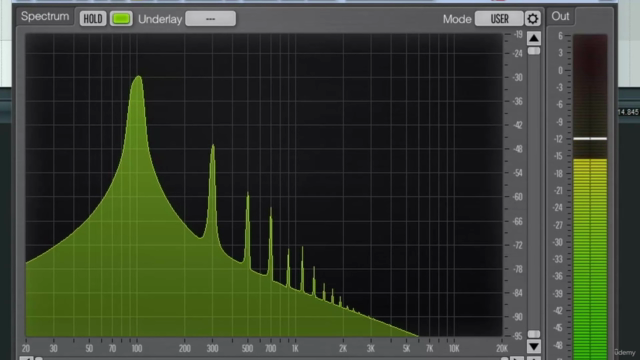Click the -60 dB scale label
The height and width of the screenshot is (360, 640).
pyautogui.click(x=518, y=197)
